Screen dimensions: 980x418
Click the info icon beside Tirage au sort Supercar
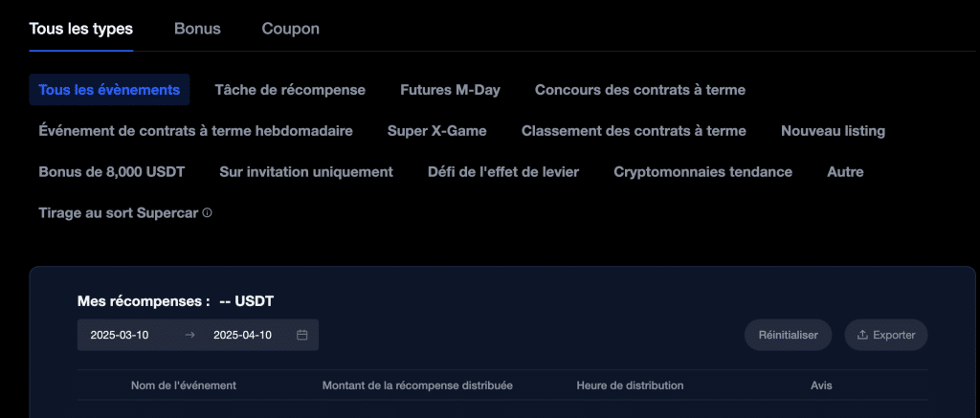[x=208, y=213]
